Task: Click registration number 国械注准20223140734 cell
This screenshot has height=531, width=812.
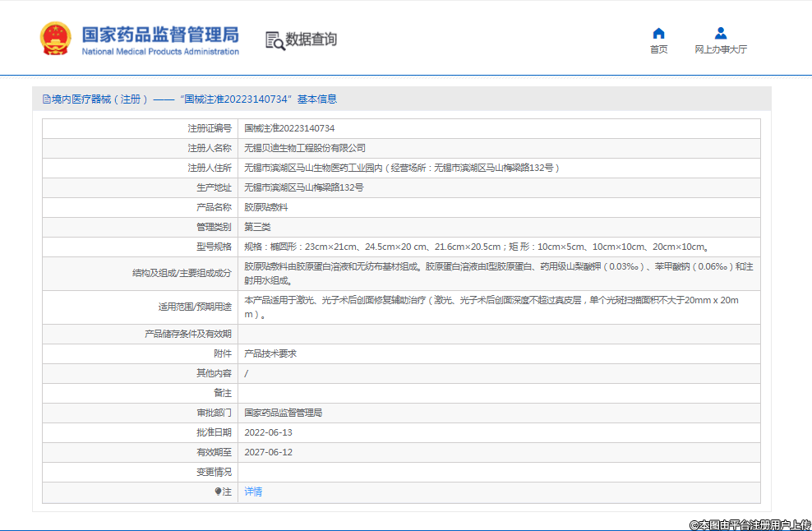Action: pos(289,128)
